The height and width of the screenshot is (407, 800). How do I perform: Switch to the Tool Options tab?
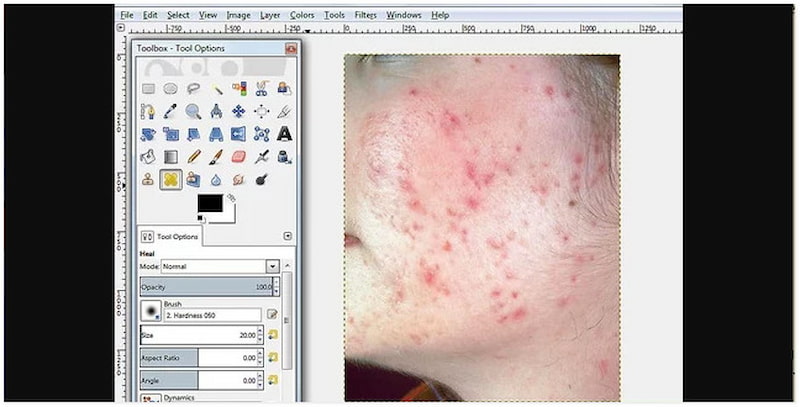point(171,237)
